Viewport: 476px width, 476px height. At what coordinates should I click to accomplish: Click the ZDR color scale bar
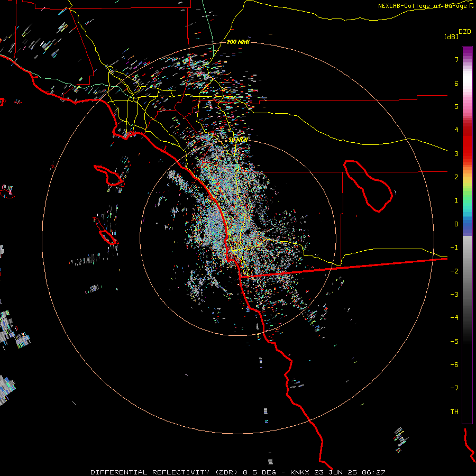click(x=467, y=235)
